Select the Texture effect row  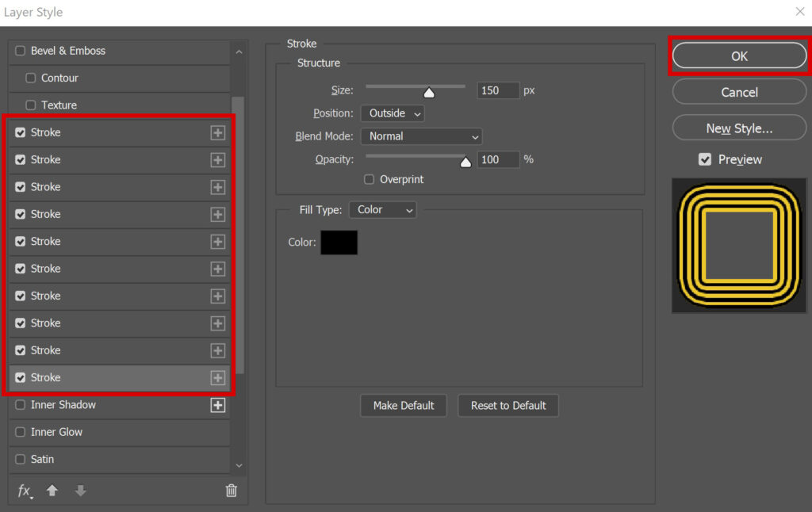pos(120,105)
